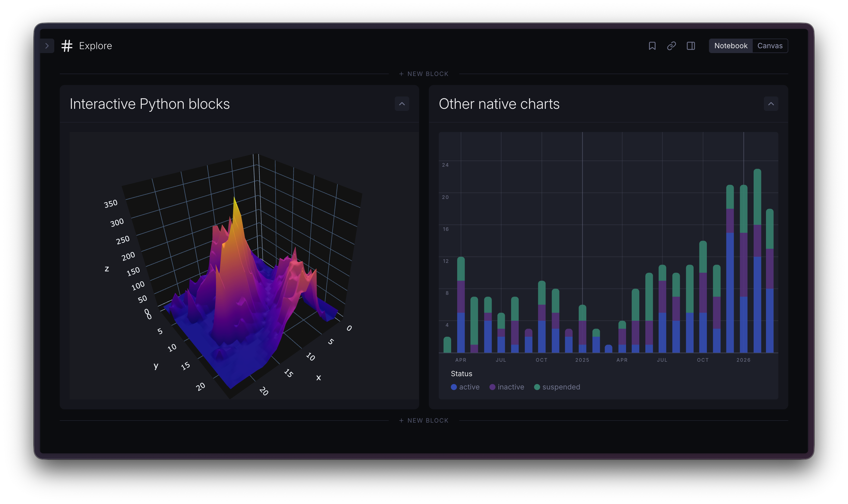Screen dimensions: 848x504
Task: Switch to the Canvas view tab
Action: click(770, 46)
